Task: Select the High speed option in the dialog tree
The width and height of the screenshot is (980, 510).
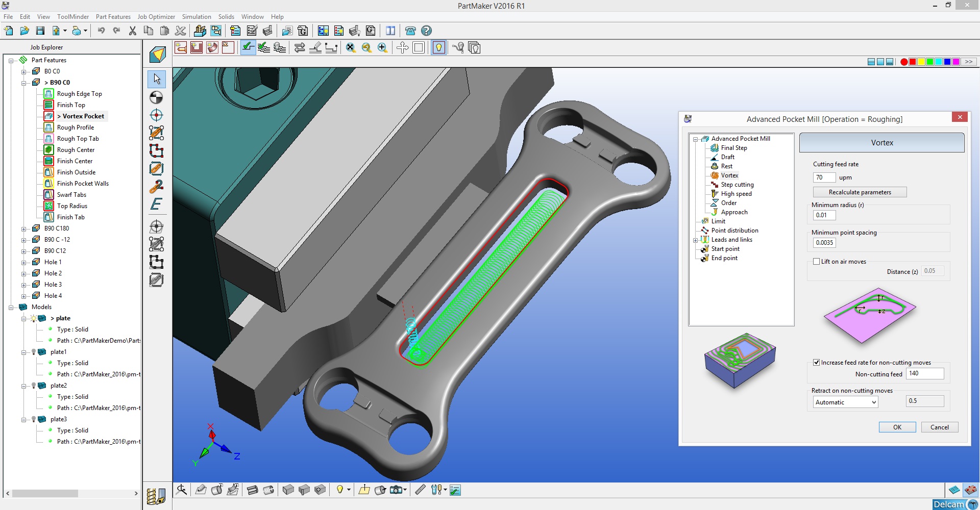Action: (736, 194)
